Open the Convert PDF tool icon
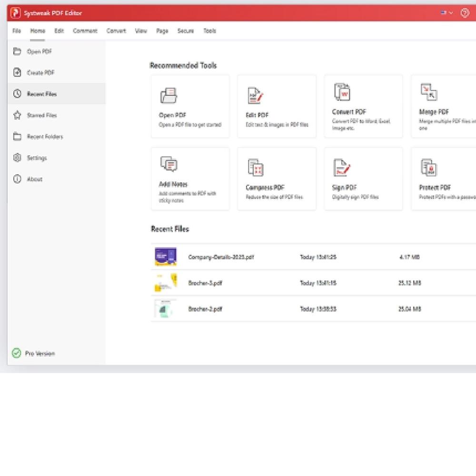The image size is (476, 476). [x=342, y=92]
